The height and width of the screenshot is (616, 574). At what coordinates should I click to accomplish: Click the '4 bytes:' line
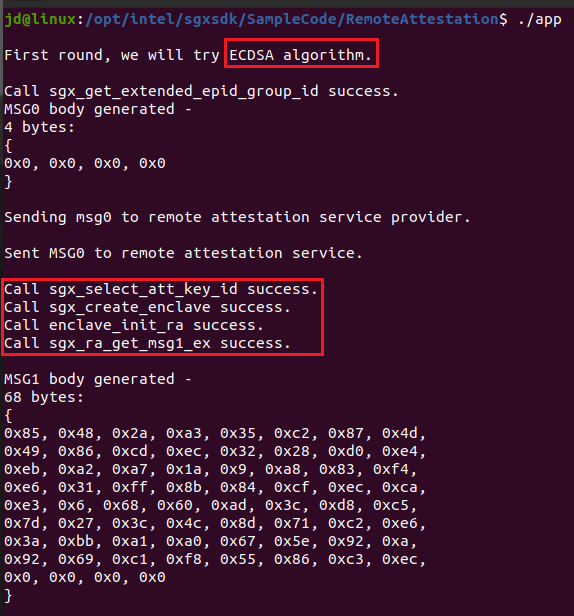pos(39,127)
